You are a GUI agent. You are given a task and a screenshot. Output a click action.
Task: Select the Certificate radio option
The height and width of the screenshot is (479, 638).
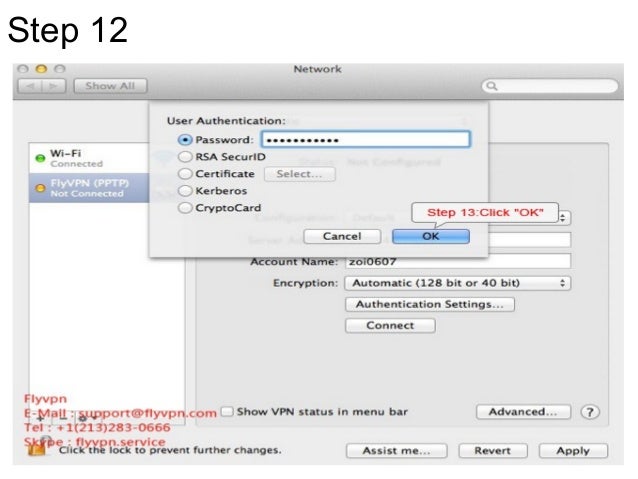pos(185,174)
